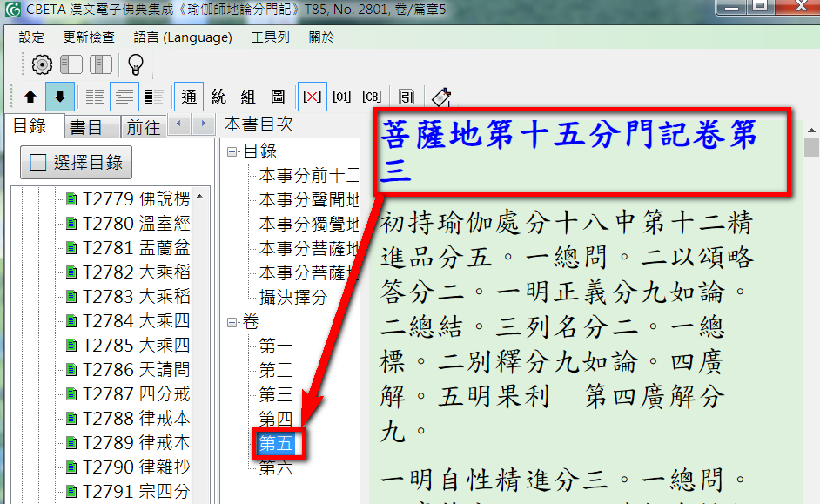Click the vertical scrollbar of text pane
This screenshot has width=820, height=504.
[811, 305]
